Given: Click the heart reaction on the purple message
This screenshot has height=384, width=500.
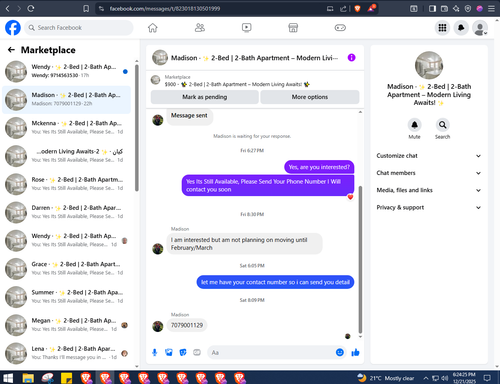Looking at the screenshot, I should pos(350,197).
